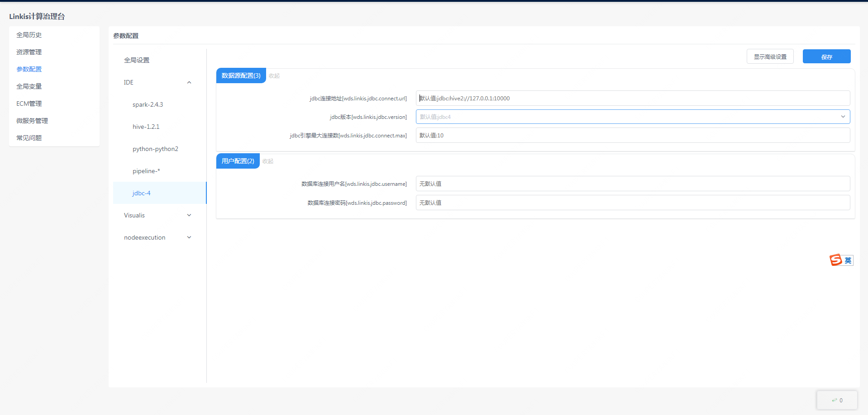Collapse the IDE section chevron
The width and height of the screenshot is (868, 415).
coord(189,82)
